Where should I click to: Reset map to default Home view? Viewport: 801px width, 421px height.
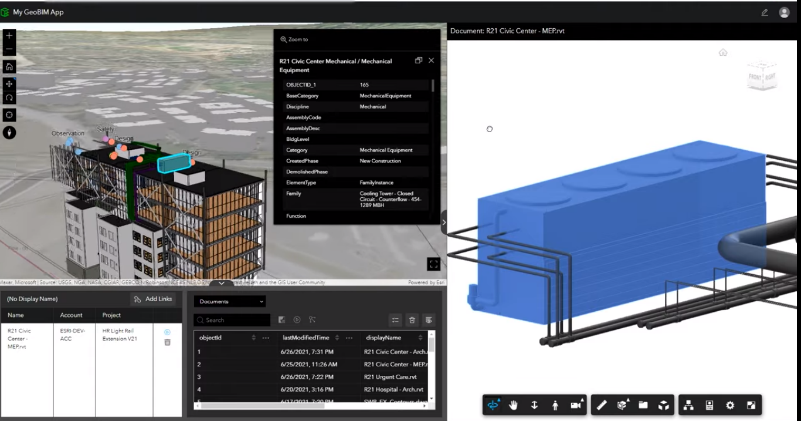coord(9,66)
